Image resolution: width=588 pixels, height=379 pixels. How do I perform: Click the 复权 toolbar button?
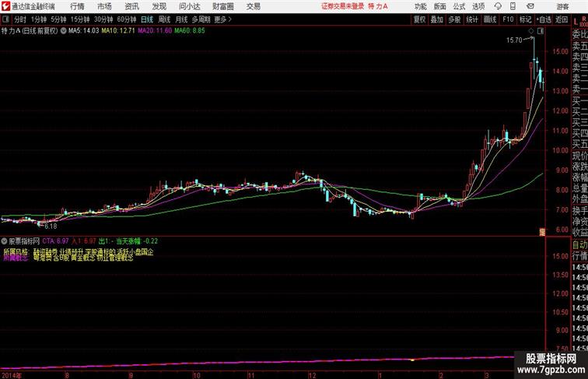point(420,19)
